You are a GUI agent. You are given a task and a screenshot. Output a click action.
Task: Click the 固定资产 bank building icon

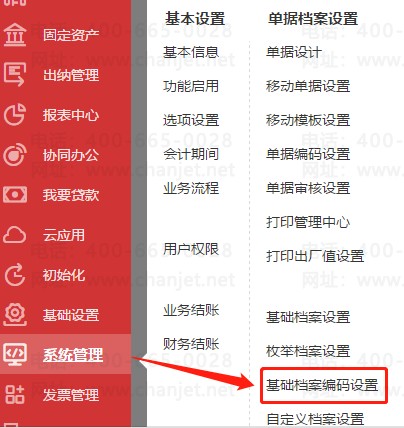click(15, 35)
